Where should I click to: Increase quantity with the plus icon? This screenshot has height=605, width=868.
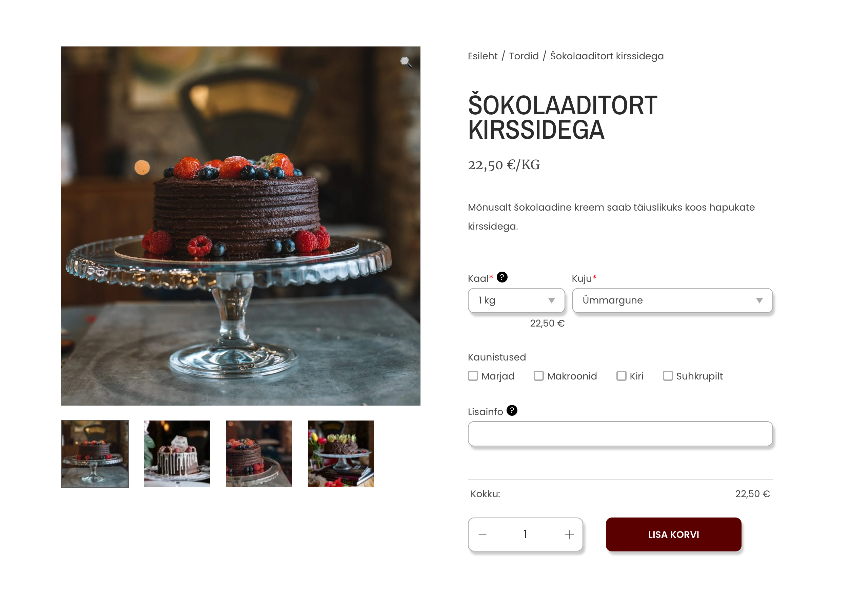click(x=569, y=535)
